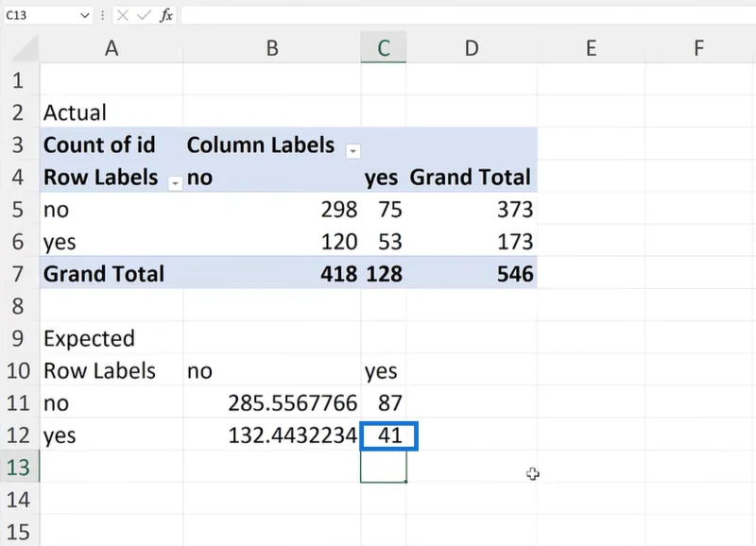Screen dimensions: 756x546
Task: Open the Row Labels filter dropdown
Action: coord(175,183)
